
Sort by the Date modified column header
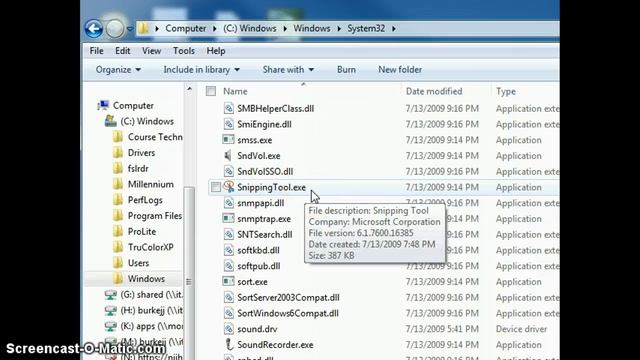pos(434,91)
